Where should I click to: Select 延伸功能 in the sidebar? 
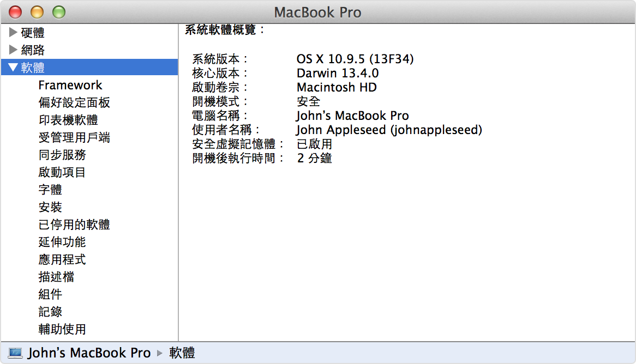[62, 242]
